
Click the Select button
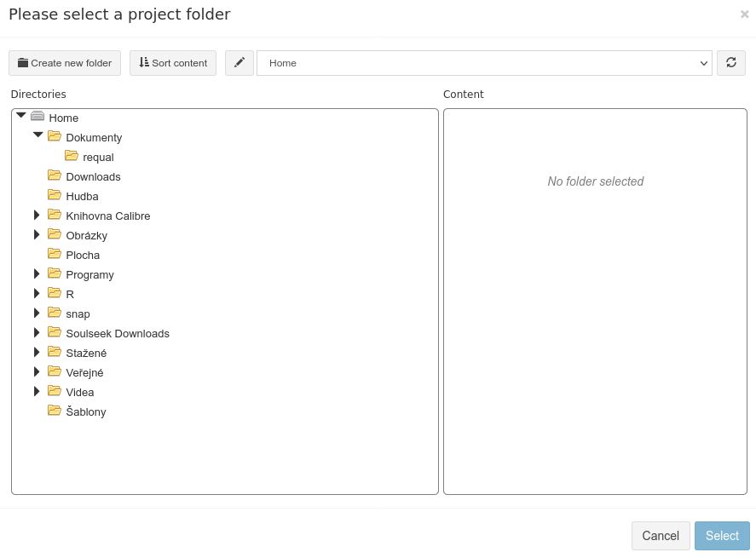pyautogui.click(x=722, y=536)
